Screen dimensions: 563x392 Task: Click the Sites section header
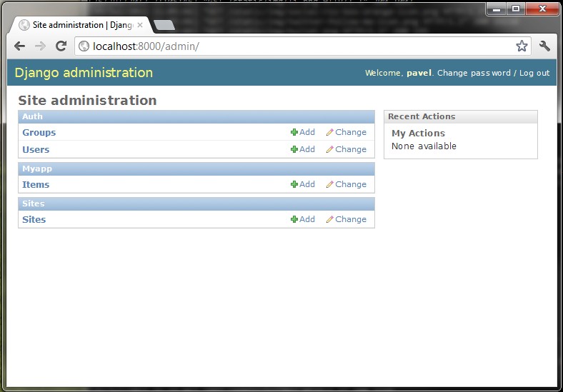[196, 203]
